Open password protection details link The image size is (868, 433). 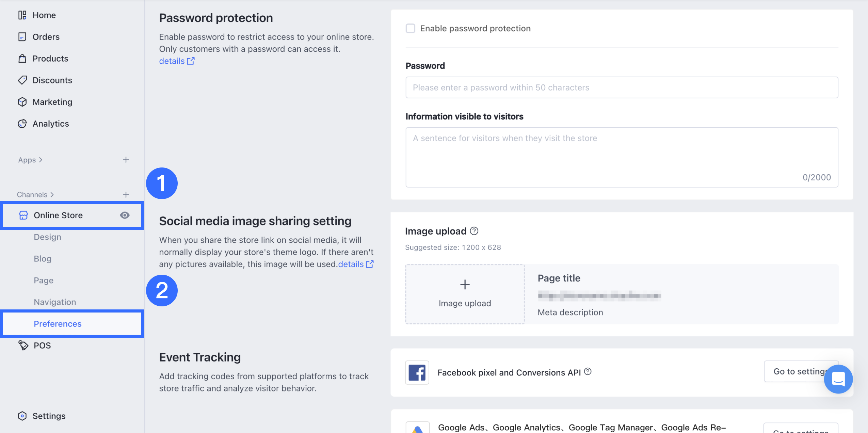[176, 61]
